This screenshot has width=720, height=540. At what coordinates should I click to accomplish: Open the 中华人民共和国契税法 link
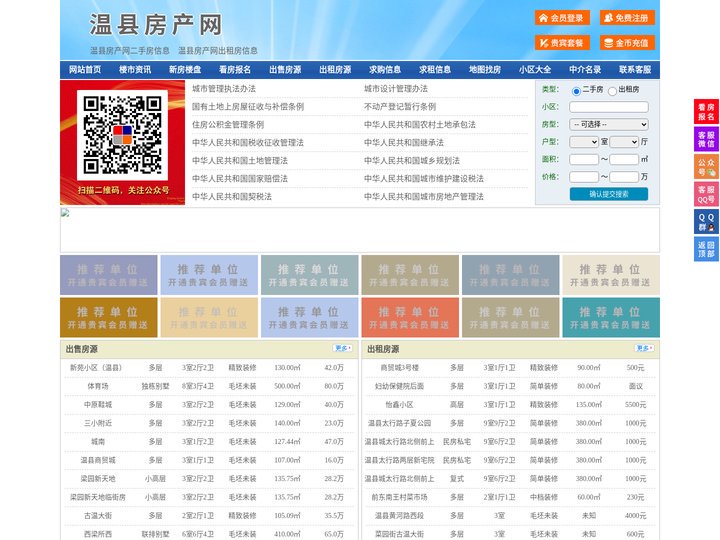(232, 197)
